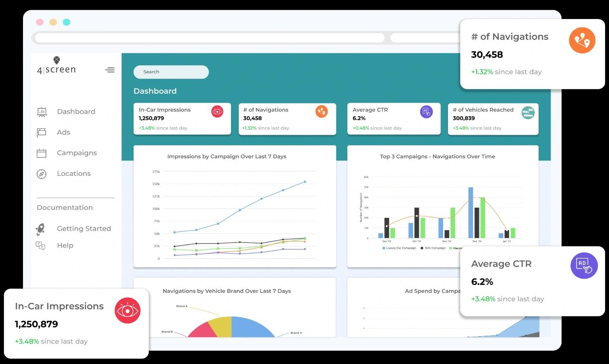Open Dashboard from sidebar menu
609x364 pixels.
[x=76, y=112]
